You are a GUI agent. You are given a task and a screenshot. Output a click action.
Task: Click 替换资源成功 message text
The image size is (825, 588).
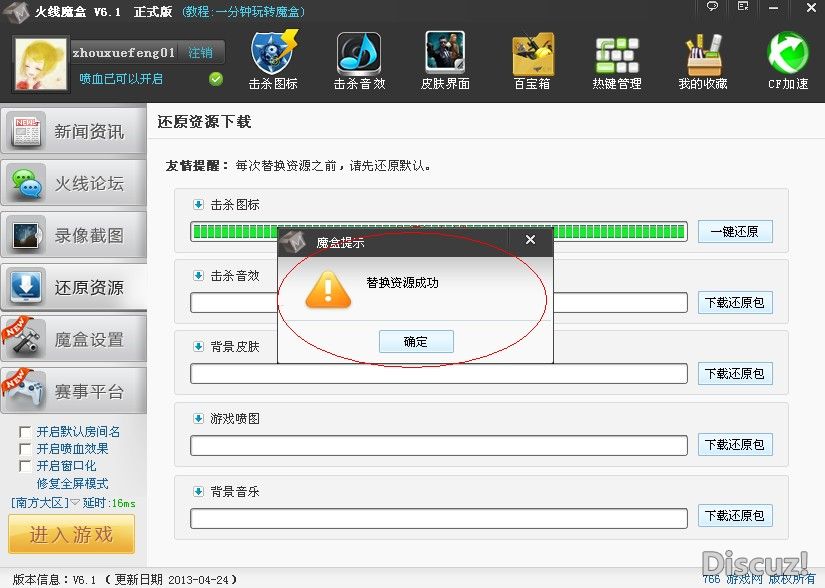coord(403,283)
